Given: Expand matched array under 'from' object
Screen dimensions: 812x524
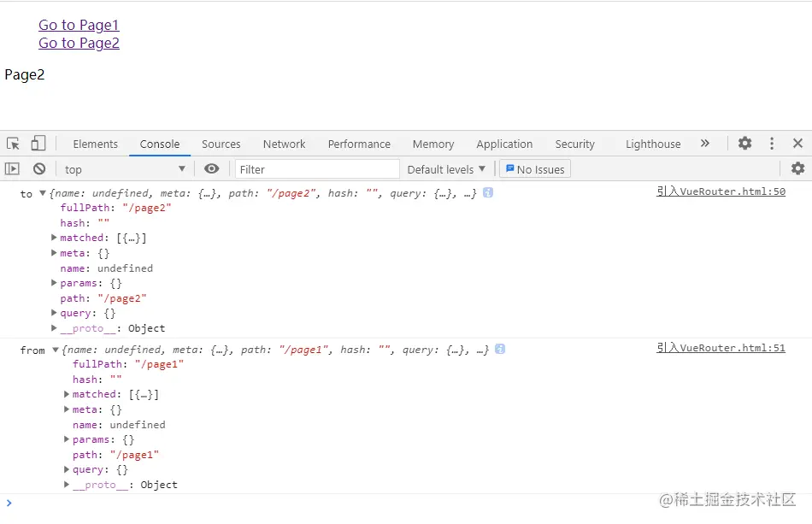Looking at the screenshot, I should click(67, 394).
